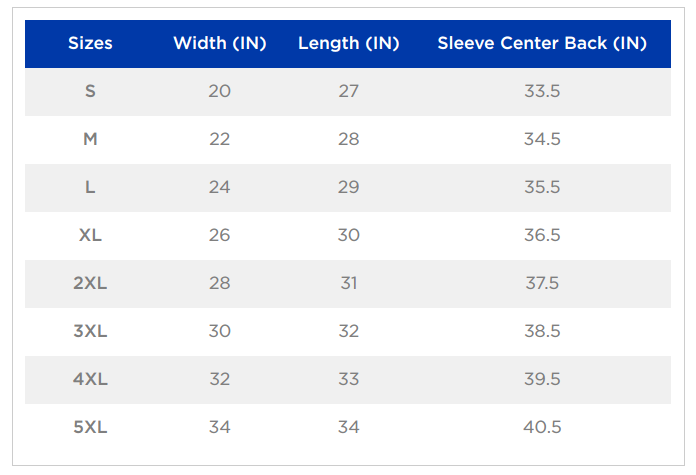The image size is (696, 475).
Task: Select the 4XL size row label
Action: pos(90,379)
